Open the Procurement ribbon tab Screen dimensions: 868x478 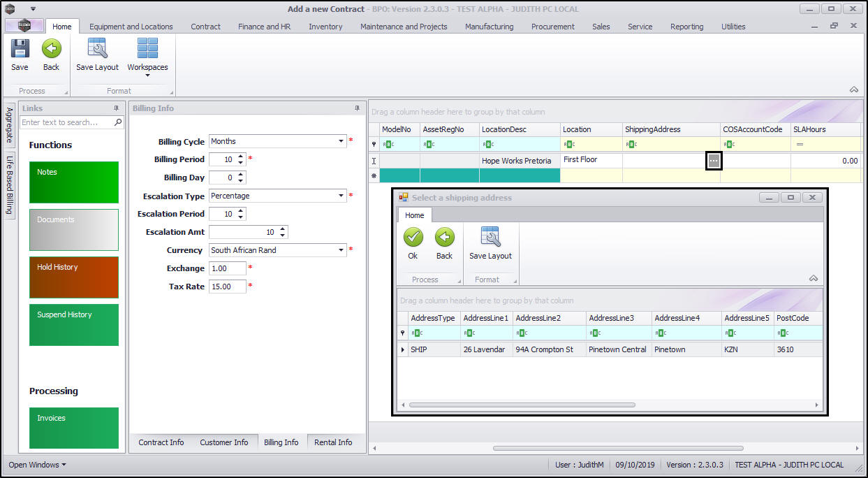coord(552,27)
